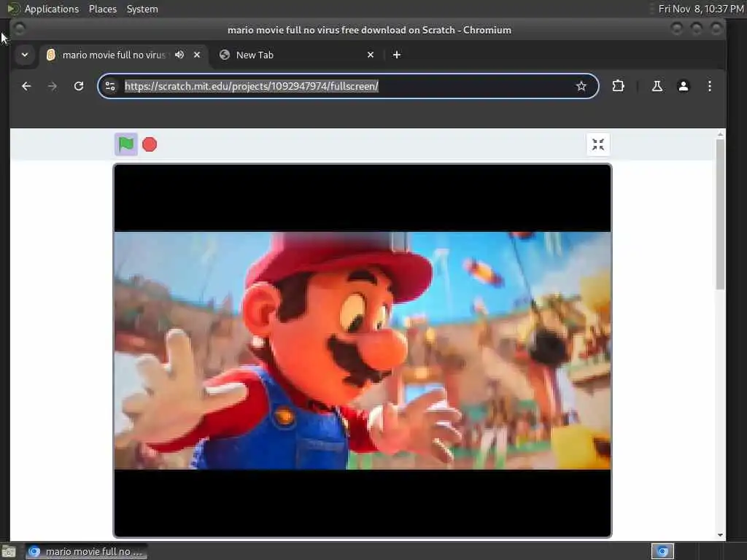Open the System menu
747x560 pixels.
[142, 9]
